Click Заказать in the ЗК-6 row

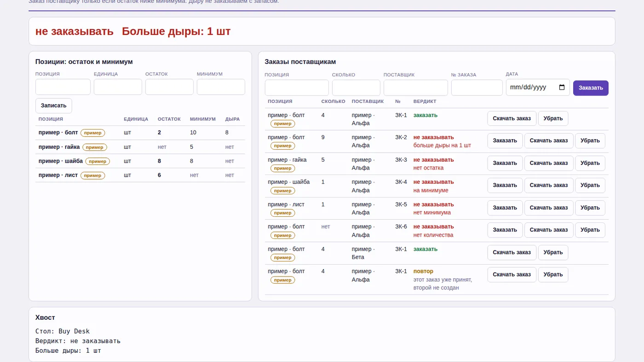505,230
